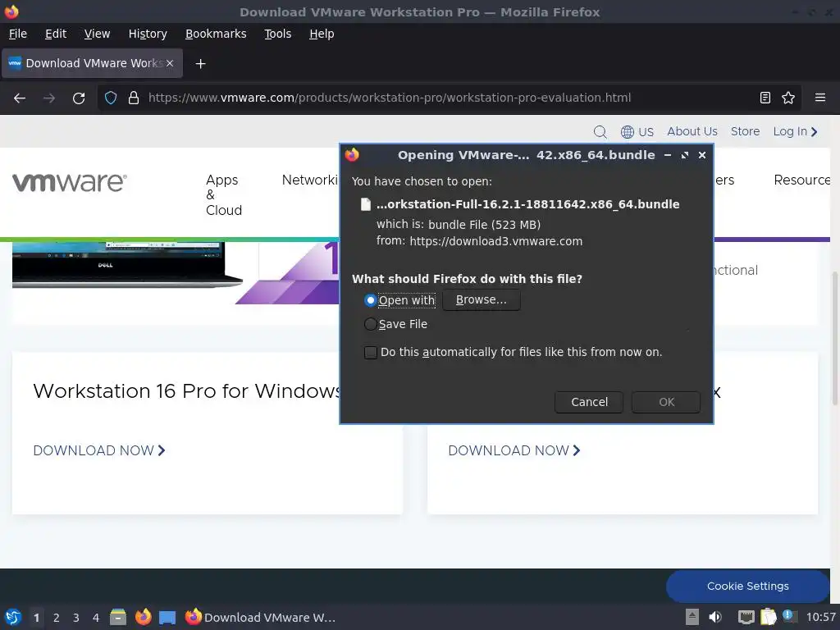Open the Help menu
The width and height of the screenshot is (840, 630).
coord(322,34)
